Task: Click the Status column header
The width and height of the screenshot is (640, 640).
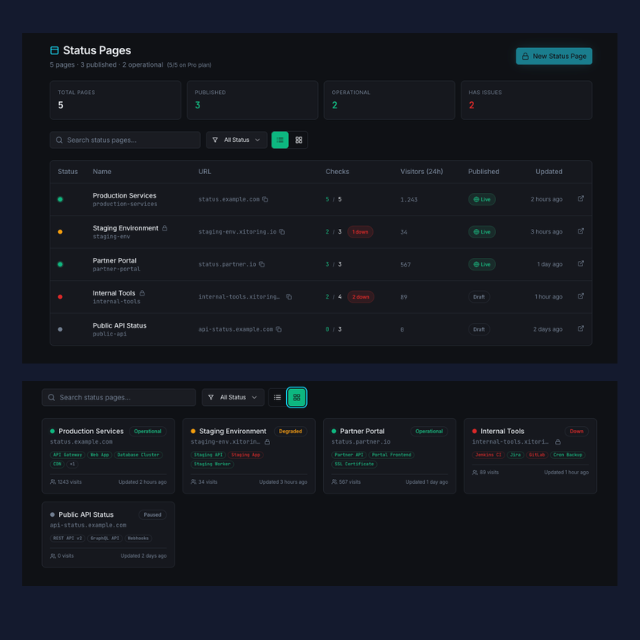Action: [x=67, y=171]
